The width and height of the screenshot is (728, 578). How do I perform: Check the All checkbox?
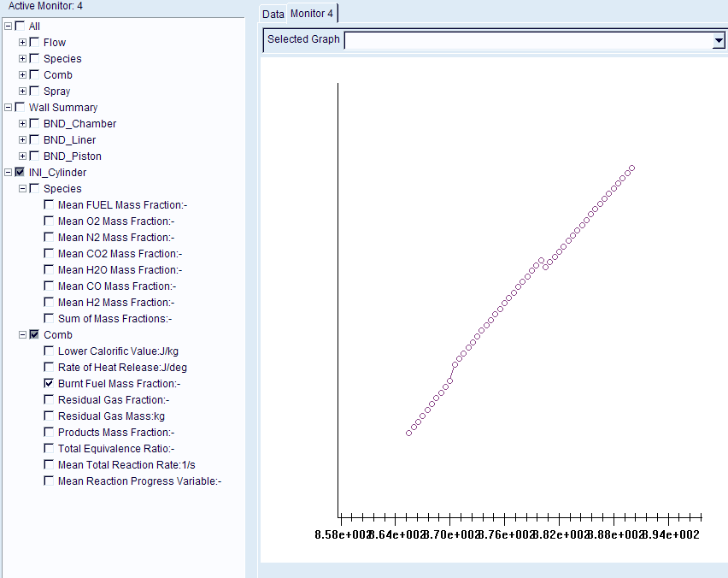click(20, 26)
